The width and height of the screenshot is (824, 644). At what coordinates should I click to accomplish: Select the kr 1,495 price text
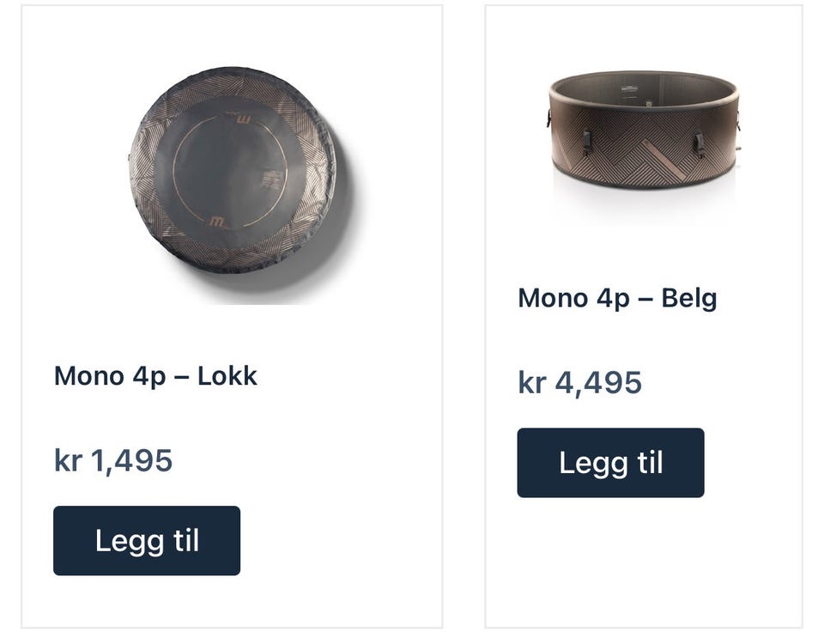click(113, 460)
